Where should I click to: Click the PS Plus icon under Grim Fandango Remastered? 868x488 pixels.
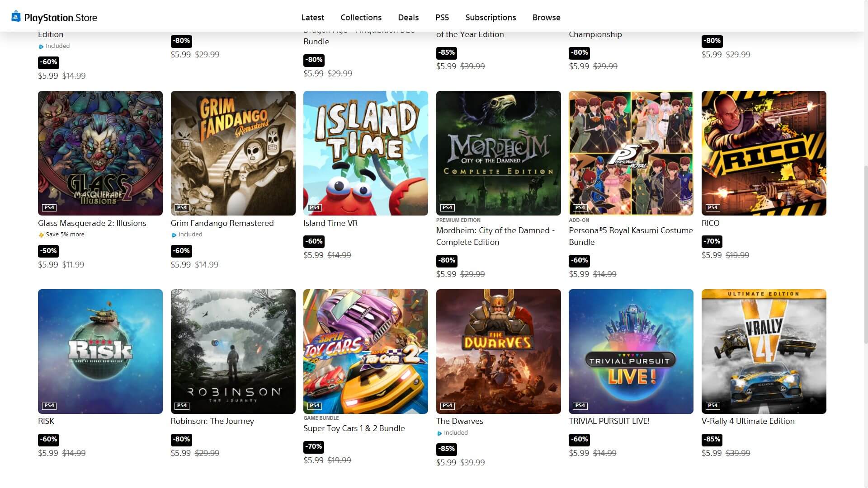pyautogui.click(x=174, y=235)
